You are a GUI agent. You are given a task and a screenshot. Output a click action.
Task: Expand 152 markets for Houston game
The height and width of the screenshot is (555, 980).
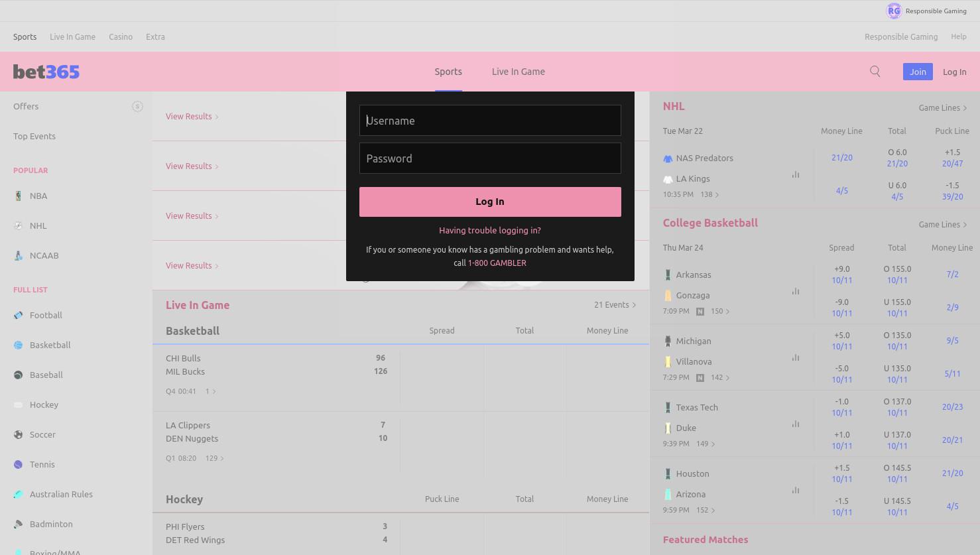coord(706,511)
